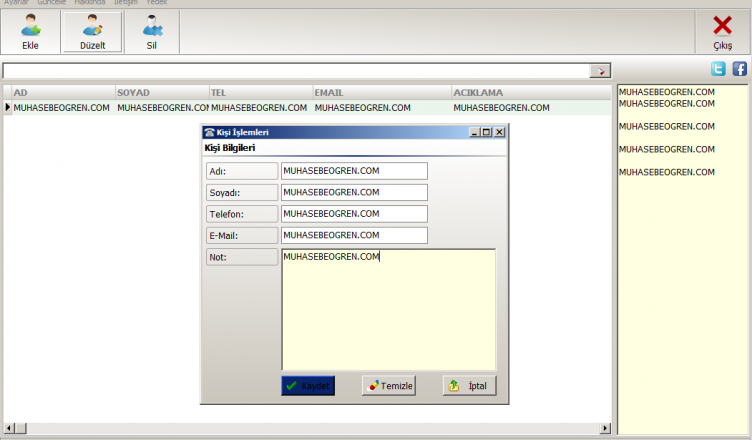Focus the Adı text field
The height and width of the screenshot is (440, 752).
354,171
